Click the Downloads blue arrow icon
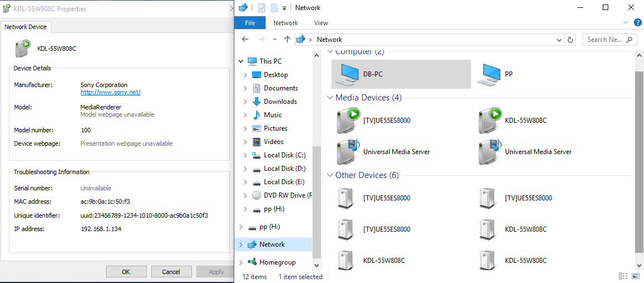The width and height of the screenshot is (644, 283). point(257,102)
